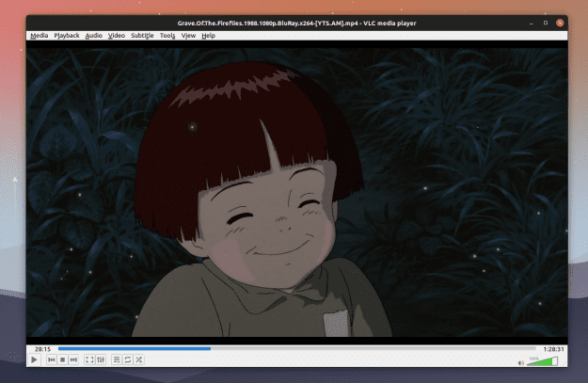This screenshot has width=588, height=383.
Task: Click elapsed time 28:15 label
Action: click(42, 349)
